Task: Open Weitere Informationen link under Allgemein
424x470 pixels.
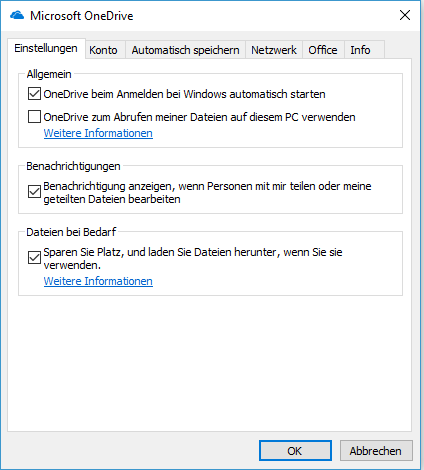Action: [98, 133]
